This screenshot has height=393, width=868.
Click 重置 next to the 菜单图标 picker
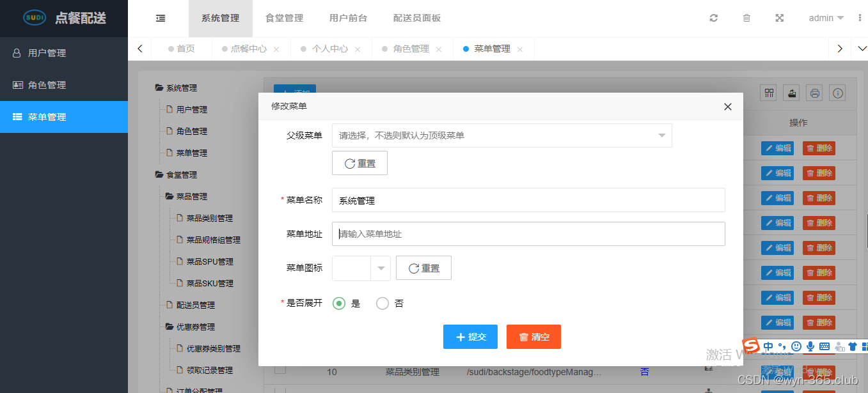click(x=423, y=268)
